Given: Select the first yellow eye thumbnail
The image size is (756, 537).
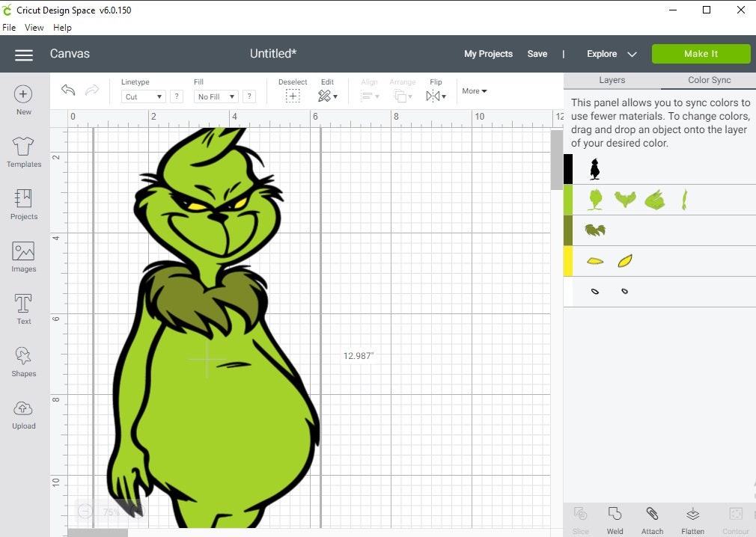Looking at the screenshot, I should click(x=595, y=261).
